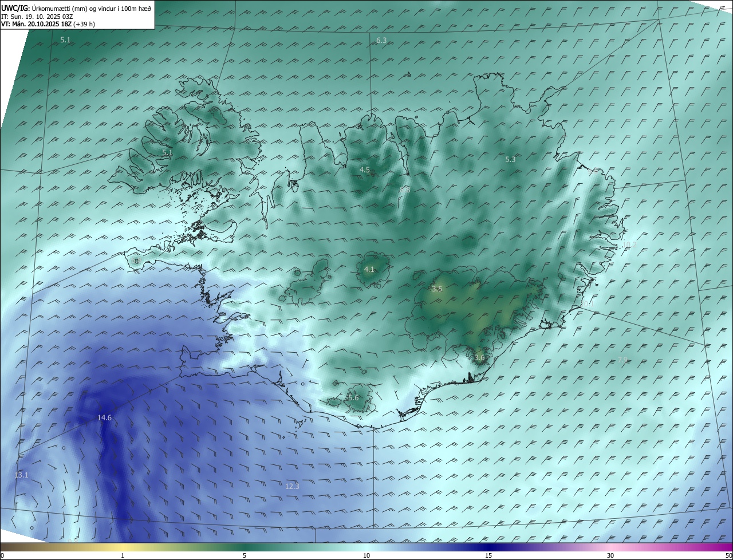The width and height of the screenshot is (733, 560).
Task: Click the 5.3 value in northeast Iceland
Action: pyautogui.click(x=510, y=160)
